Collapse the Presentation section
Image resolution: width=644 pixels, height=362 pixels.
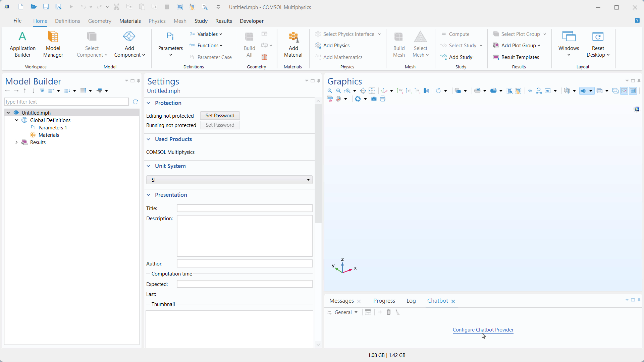click(x=149, y=195)
